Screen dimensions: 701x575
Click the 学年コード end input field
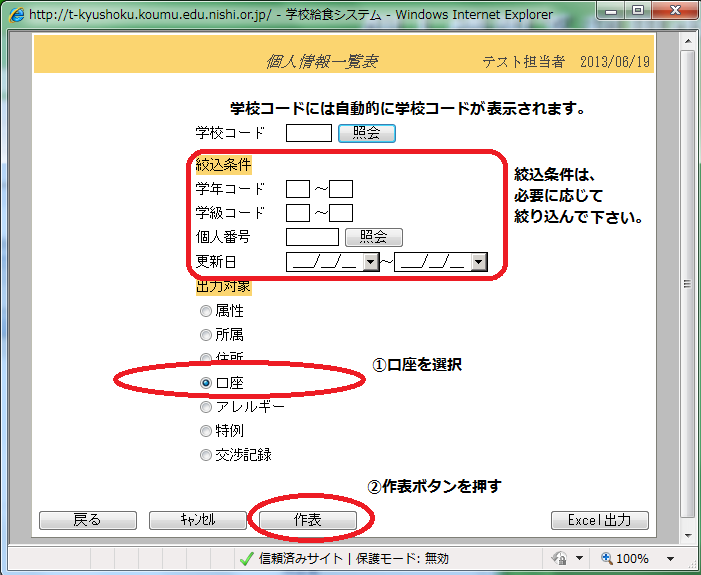[341, 189]
